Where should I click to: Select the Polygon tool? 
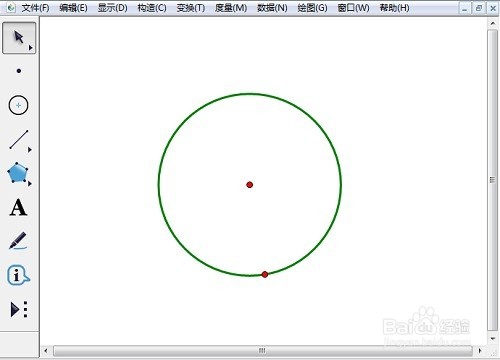(18, 173)
